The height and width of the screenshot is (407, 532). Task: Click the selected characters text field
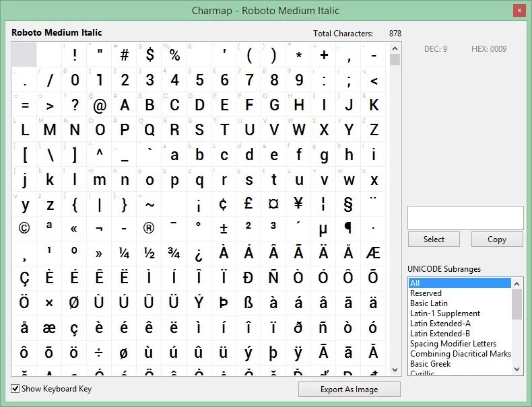tap(465, 218)
